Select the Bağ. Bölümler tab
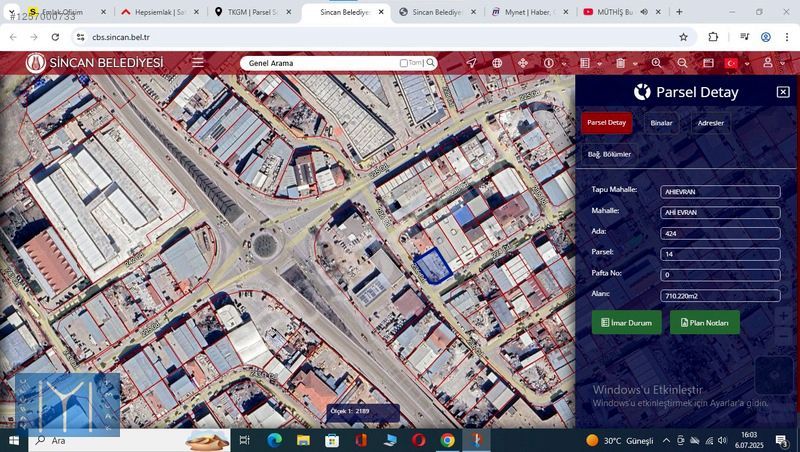800x452 pixels. (x=609, y=154)
